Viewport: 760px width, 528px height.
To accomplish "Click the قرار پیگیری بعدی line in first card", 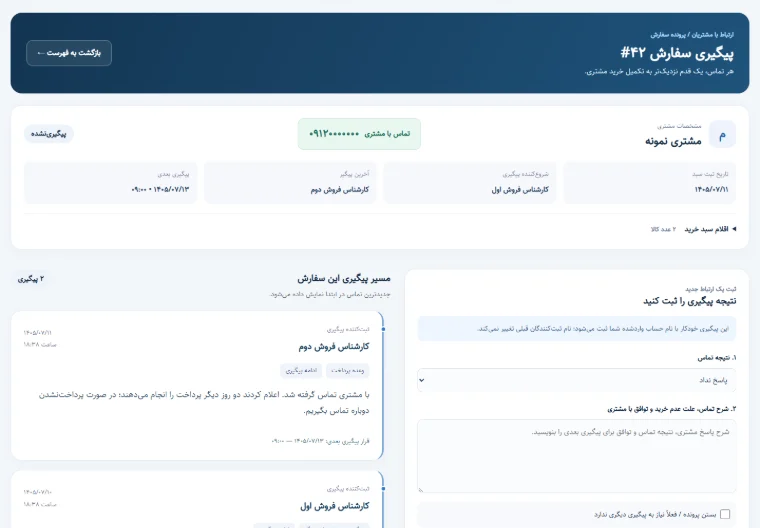I will click(x=320, y=441).
